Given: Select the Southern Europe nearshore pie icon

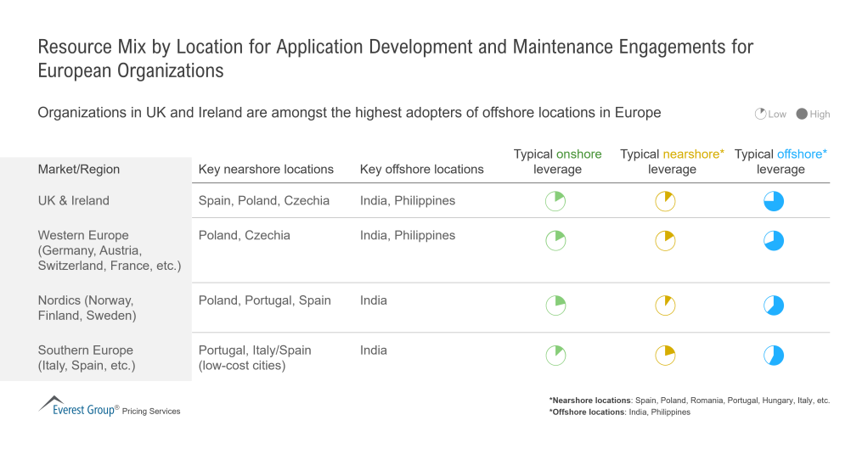Looking at the screenshot, I should pyautogui.click(x=665, y=356).
